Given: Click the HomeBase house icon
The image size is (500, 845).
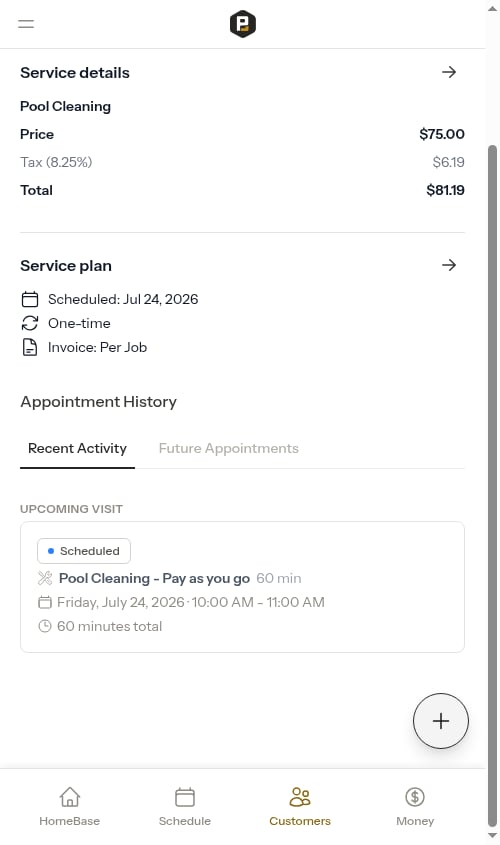Looking at the screenshot, I should coord(70,797).
